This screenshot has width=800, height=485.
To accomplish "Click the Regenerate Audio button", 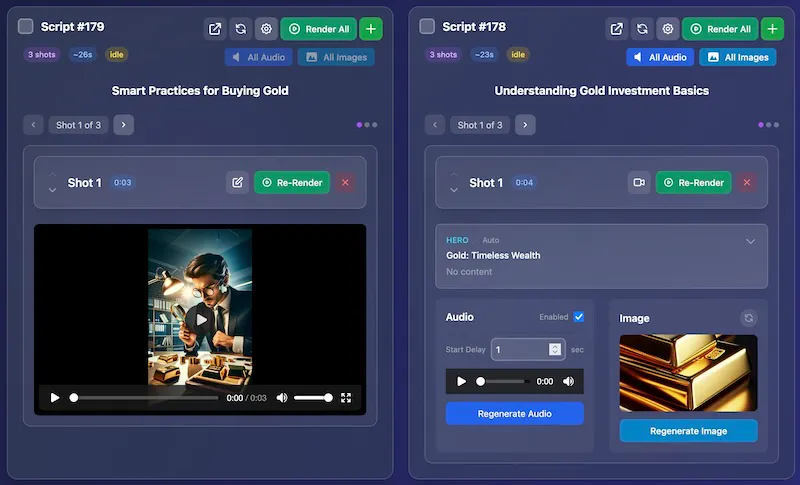I will coord(515,414).
